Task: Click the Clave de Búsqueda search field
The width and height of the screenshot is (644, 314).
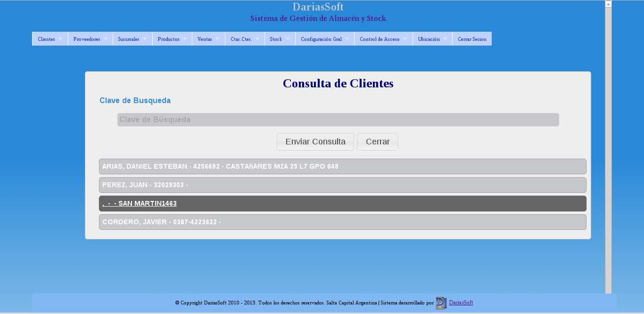Action: (338, 119)
